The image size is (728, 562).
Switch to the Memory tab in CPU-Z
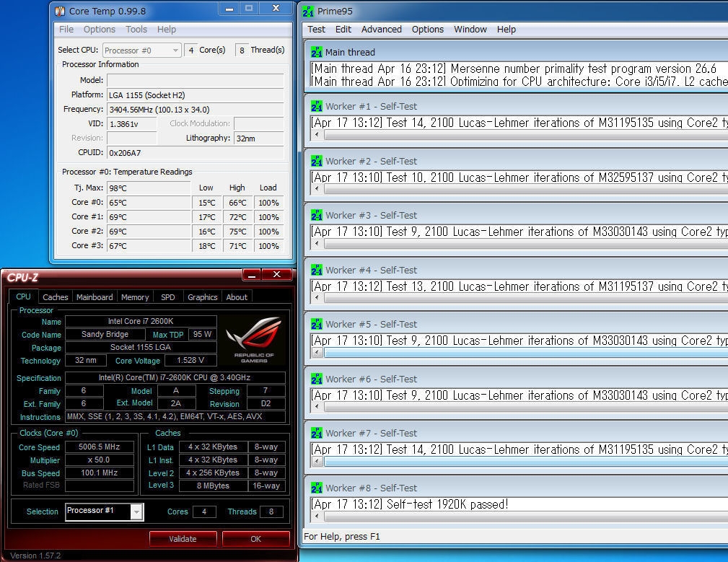coord(135,297)
